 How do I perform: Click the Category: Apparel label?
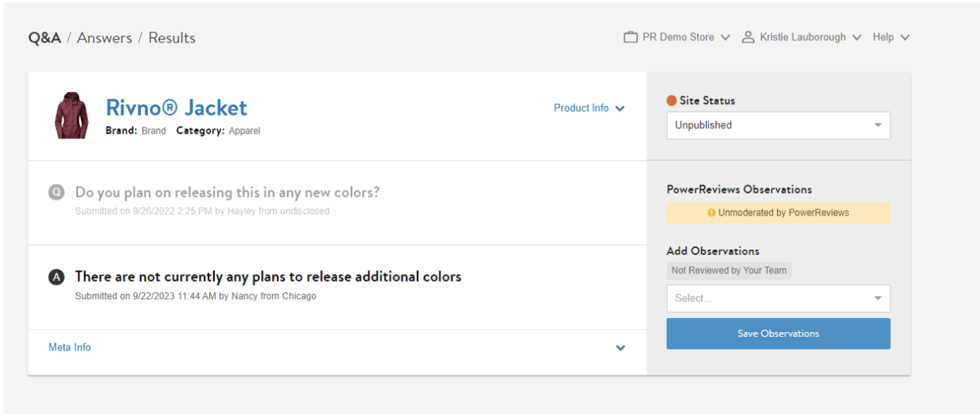coord(218,131)
